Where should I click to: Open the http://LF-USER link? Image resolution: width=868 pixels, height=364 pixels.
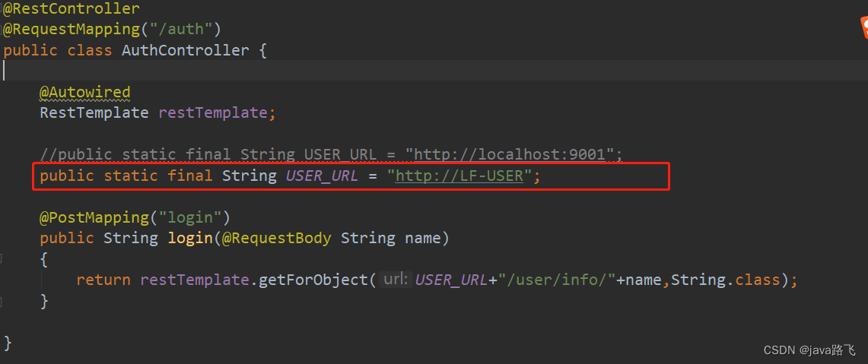[459, 176]
